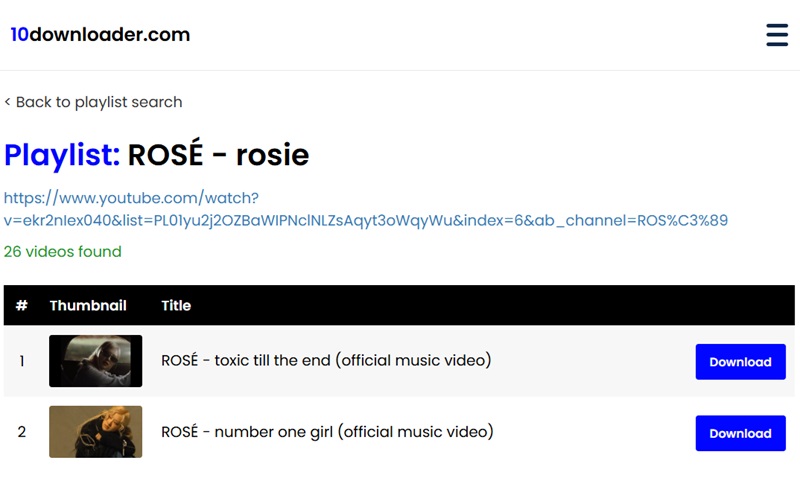Click the toxic till the end thumbnail

coord(95,361)
